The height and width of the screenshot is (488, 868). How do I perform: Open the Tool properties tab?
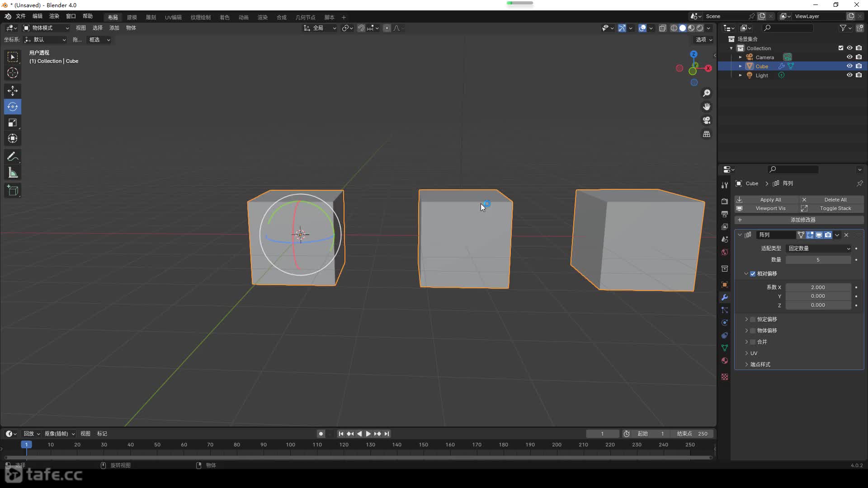(725, 185)
